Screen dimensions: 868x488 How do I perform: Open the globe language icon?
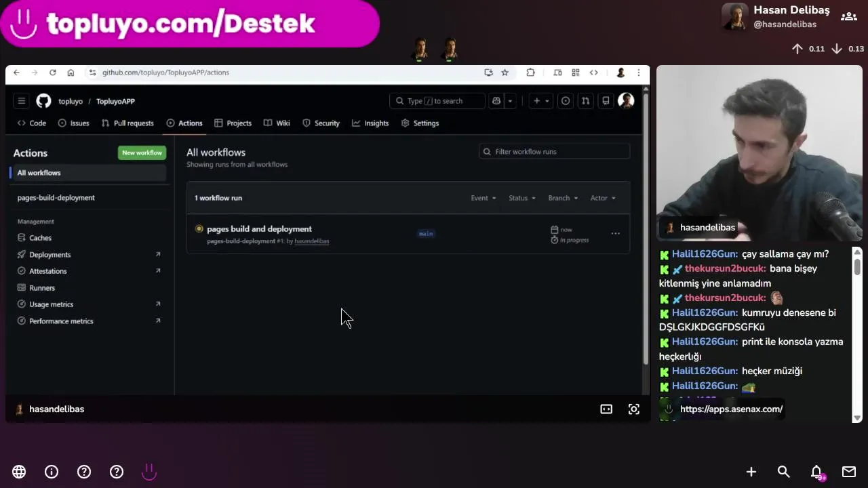(19, 472)
